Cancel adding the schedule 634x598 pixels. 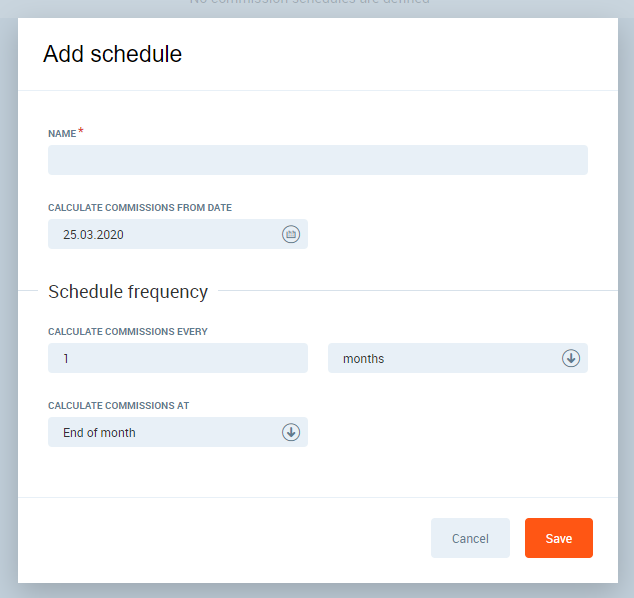click(x=470, y=538)
